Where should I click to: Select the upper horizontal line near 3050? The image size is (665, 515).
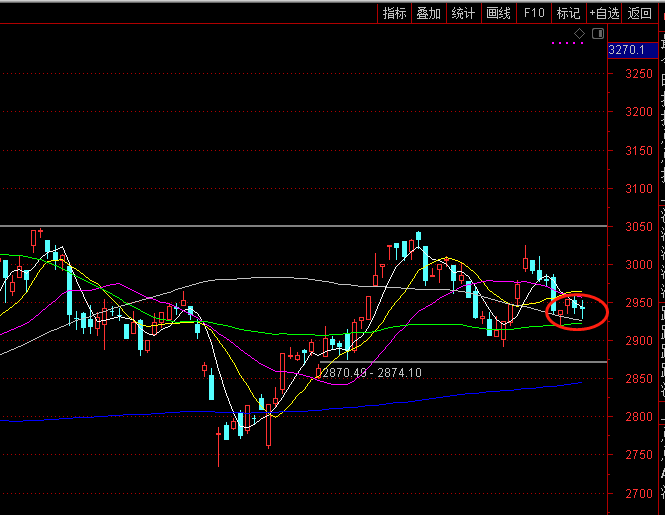(x=303, y=226)
